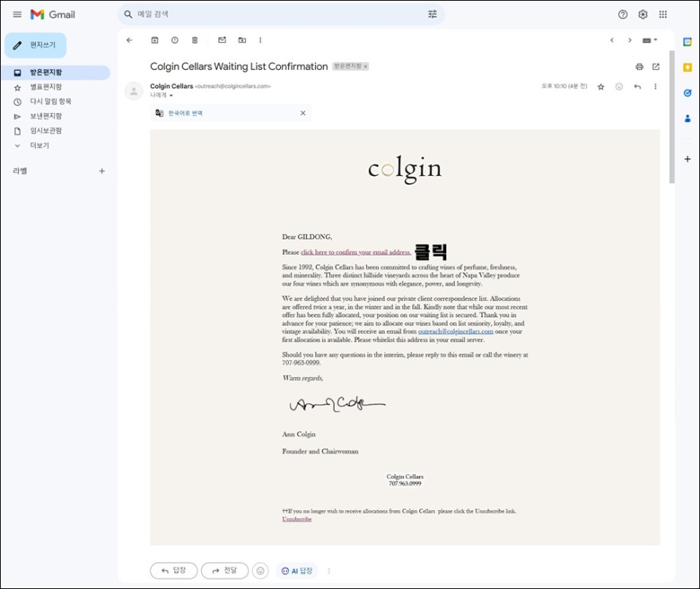The image size is (700, 589).
Task: Remove the 받은편지함 label tag x
Action: tap(365, 67)
